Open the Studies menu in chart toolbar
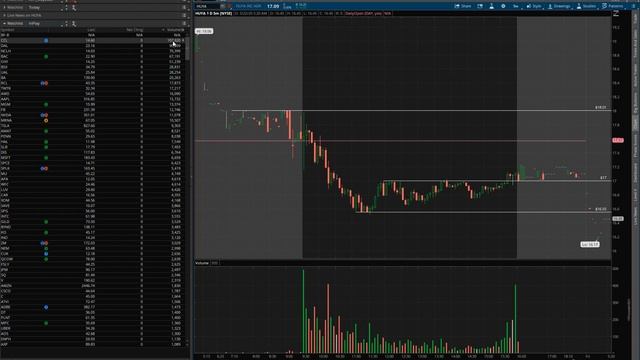Image resolution: width=640 pixels, height=360 pixels. [587, 6]
